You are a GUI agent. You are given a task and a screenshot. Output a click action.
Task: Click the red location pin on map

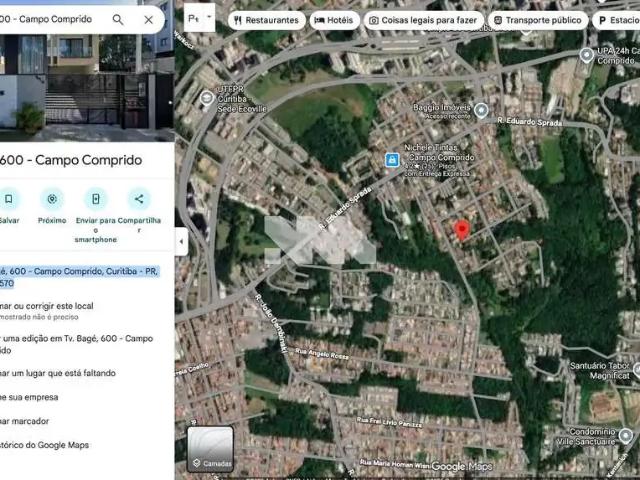[x=462, y=230]
